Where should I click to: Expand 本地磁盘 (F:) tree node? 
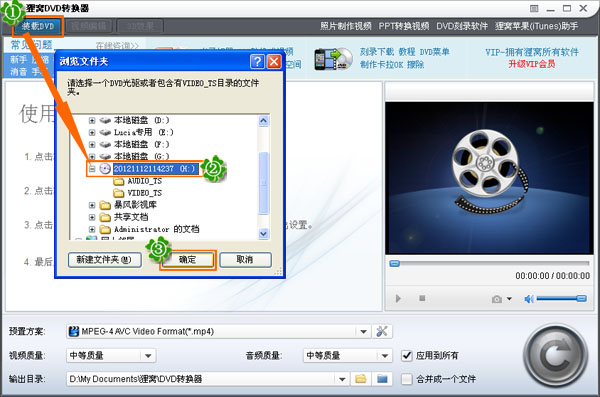92,144
